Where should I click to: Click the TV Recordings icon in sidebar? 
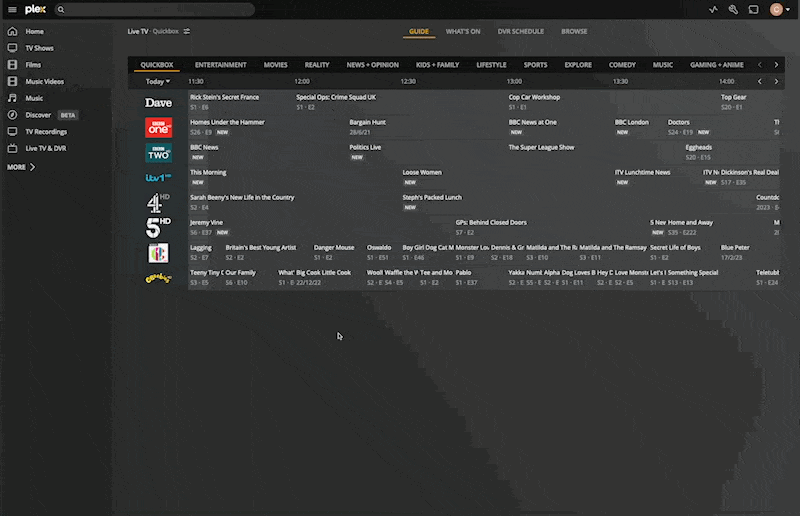[12, 132]
